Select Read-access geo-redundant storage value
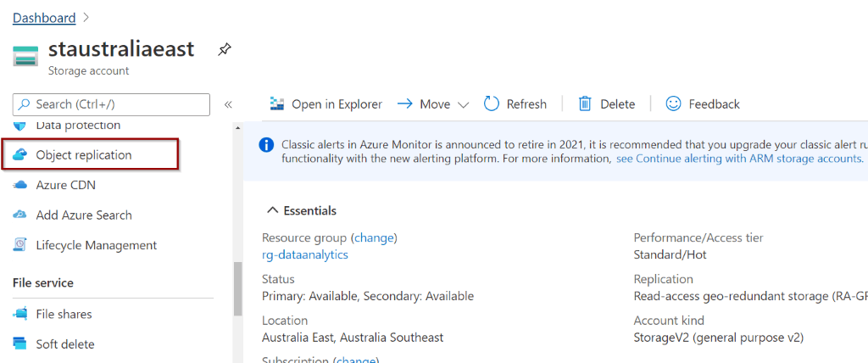Screen dimensions: 868x363 point(751,296)
